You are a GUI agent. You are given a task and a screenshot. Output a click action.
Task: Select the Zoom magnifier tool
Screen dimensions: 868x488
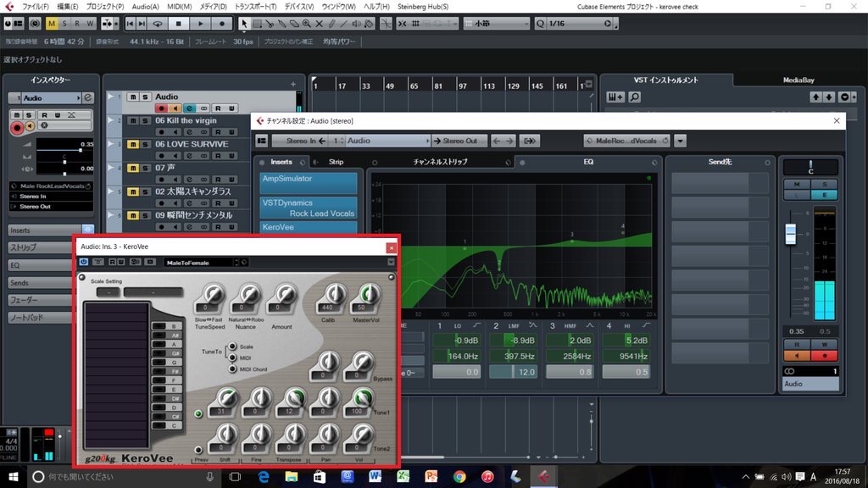[307, 24]
